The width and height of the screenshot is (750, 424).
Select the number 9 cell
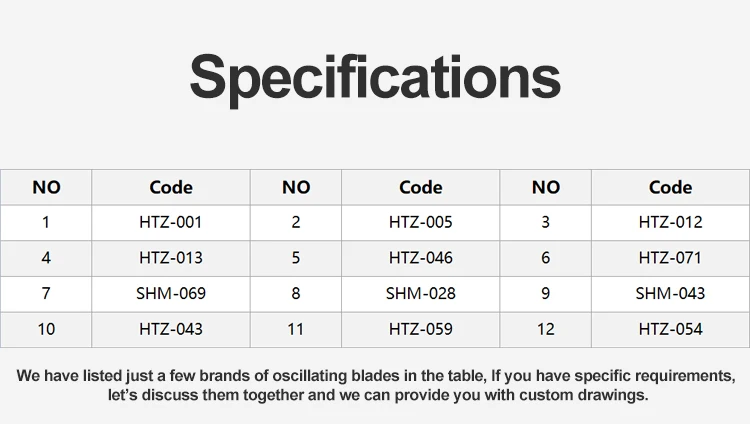point(545,293)
